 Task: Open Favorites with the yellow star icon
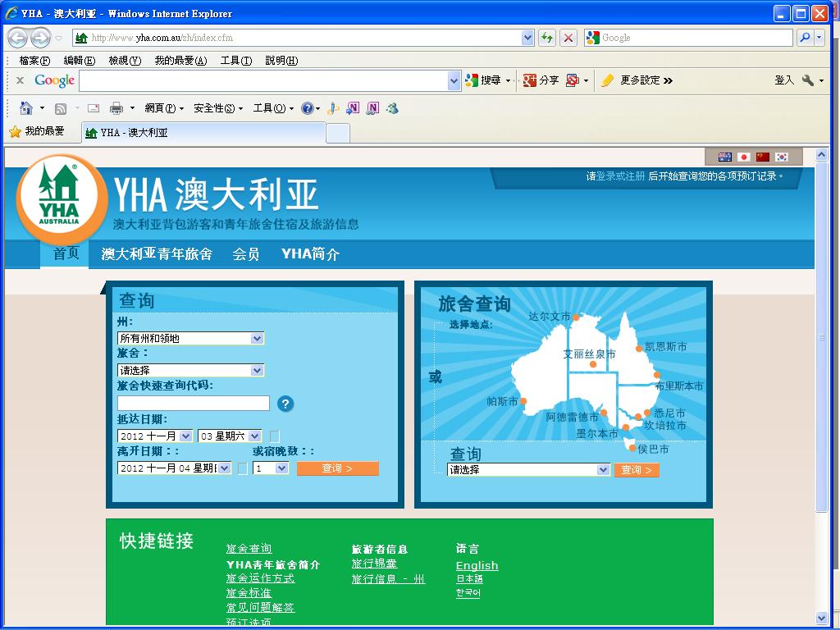coord(15,131)
